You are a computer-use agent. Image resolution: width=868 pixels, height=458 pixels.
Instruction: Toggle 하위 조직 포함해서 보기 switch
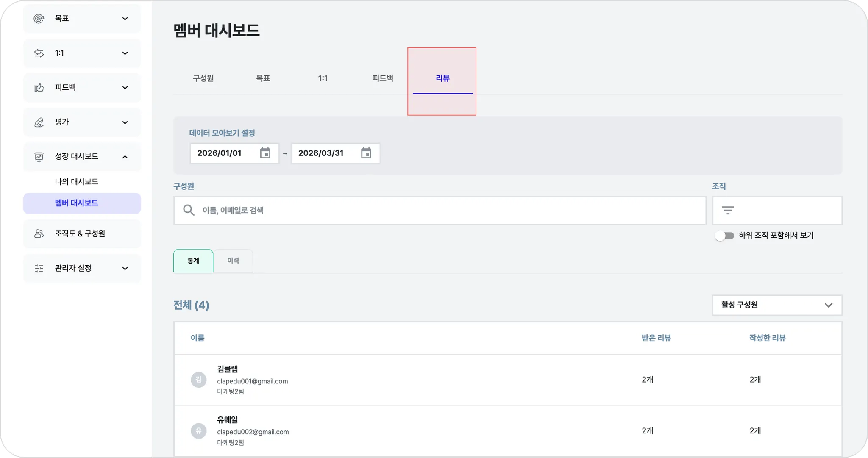pyautogui.click(x=724, y=236)
